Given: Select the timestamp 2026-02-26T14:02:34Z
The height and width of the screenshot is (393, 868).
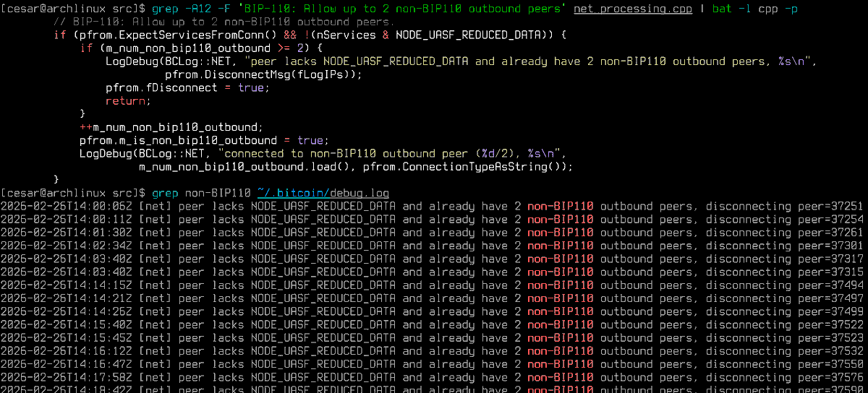Looking at the screenshot, I should click(66, 246).
